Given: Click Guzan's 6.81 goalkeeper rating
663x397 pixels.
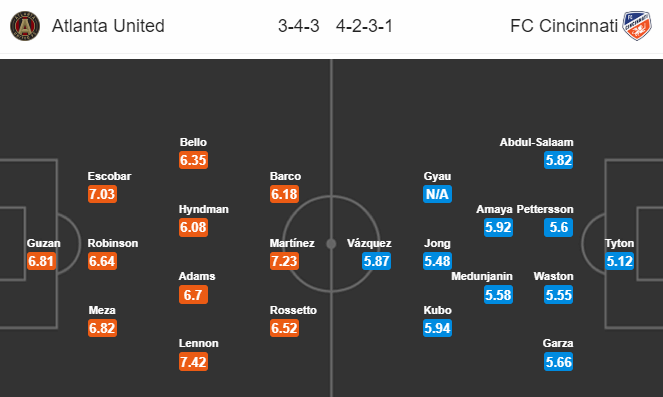Looking at the screenshot, I should 41,261.
